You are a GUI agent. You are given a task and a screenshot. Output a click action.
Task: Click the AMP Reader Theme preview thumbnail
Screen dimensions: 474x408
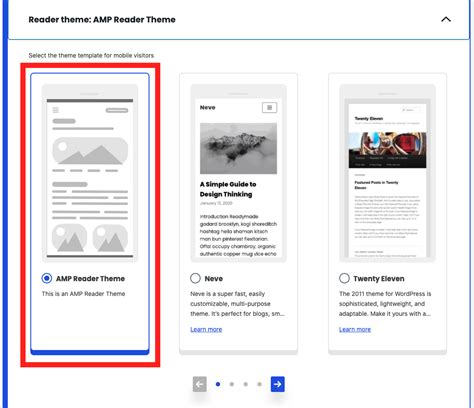pyautogui.click(x=90, y=173)
